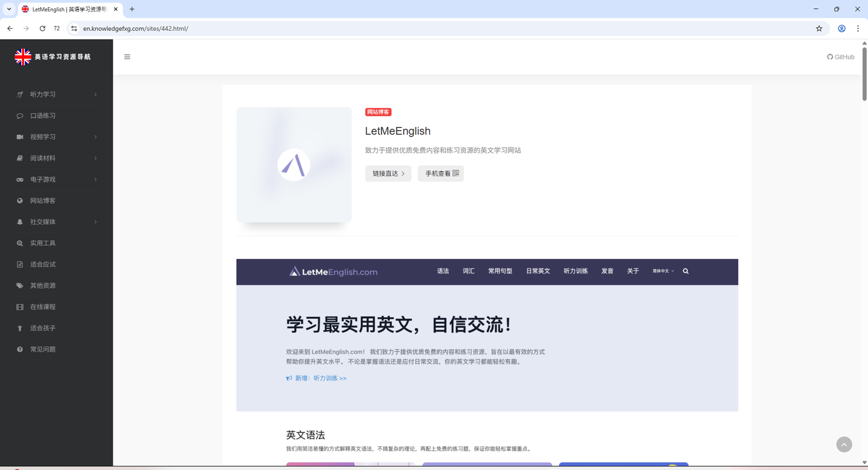Viewport: 868px width, 470px height.
Task: Open site information icon in address bar
Action: (74, 28)
